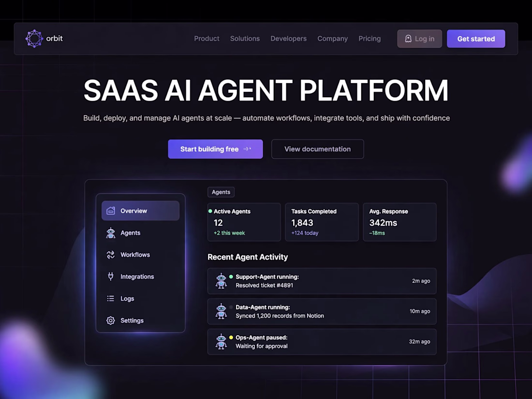Click the '2m ago' timestamp
Screen dimensions: 532x399
[x=421, y=281]
